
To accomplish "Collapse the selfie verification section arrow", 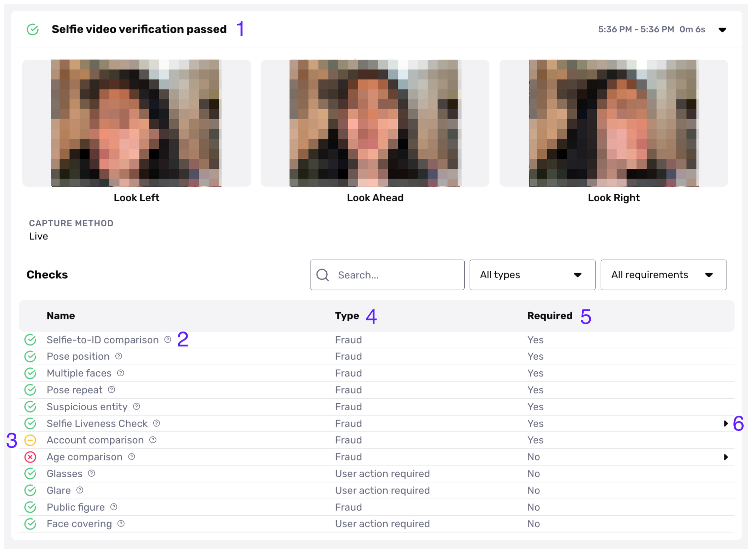I will point(722,30).
